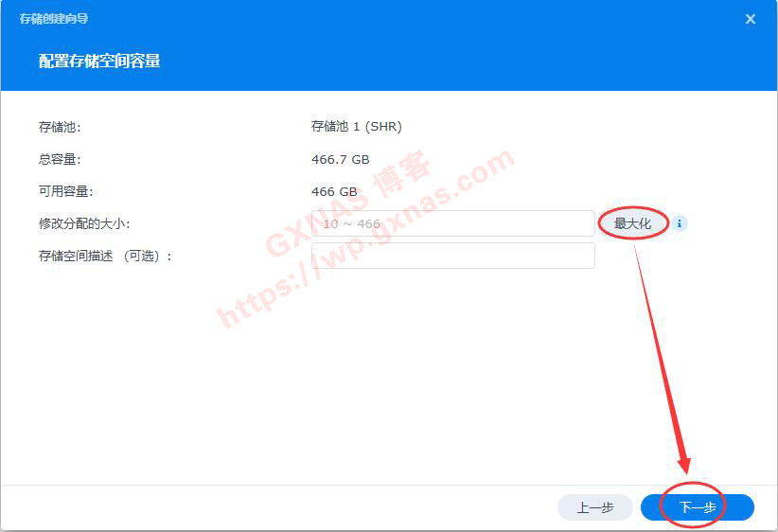Screen dimensions: 778x532
Task: Click the 10 ~ 466 placeholder hint text
Action: (x=351, y=223)
